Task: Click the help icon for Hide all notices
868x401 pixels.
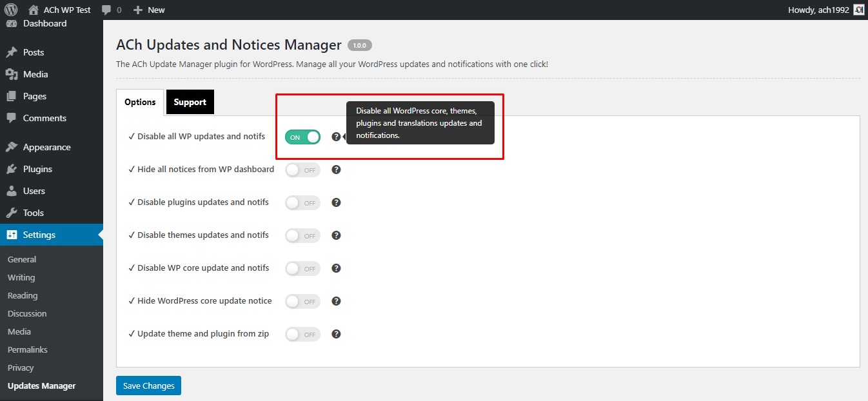Action: [336, 170]
